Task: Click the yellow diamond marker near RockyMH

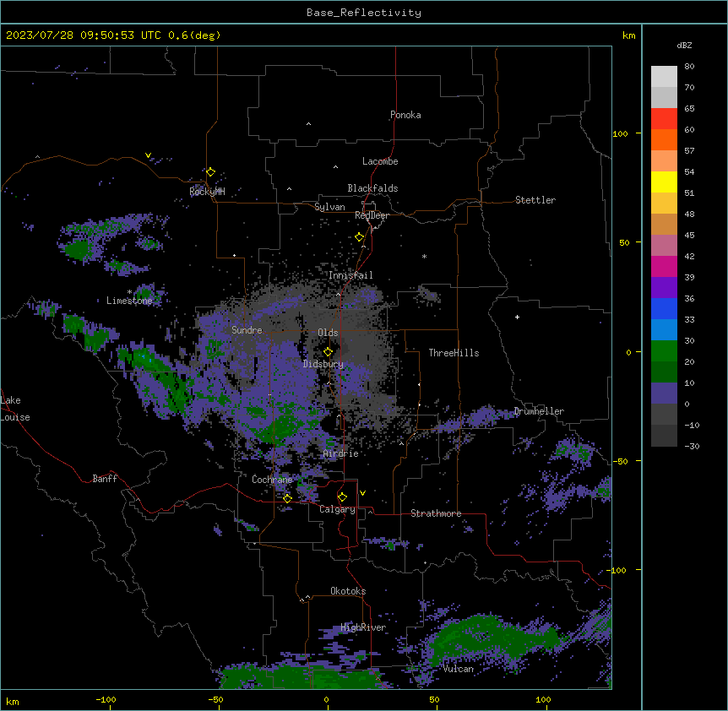Action: pos(211,172)
